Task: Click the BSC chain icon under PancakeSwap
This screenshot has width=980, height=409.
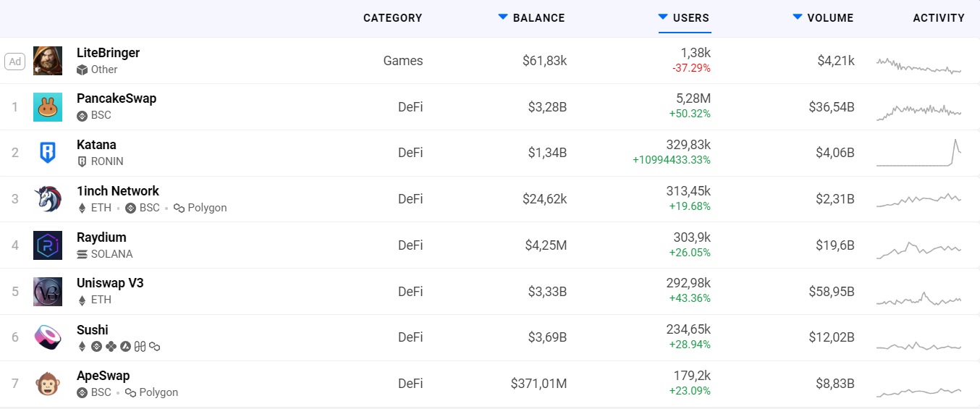Action: point(82,116)
